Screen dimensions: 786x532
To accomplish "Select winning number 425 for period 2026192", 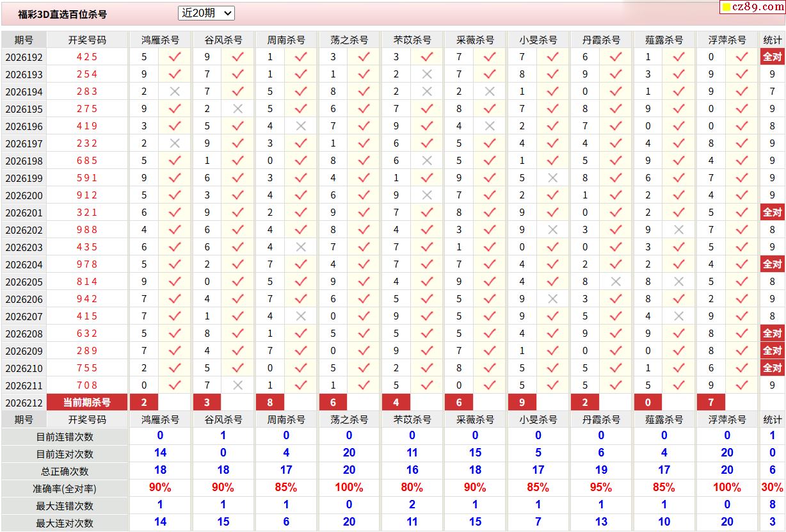I will point(87,56).
